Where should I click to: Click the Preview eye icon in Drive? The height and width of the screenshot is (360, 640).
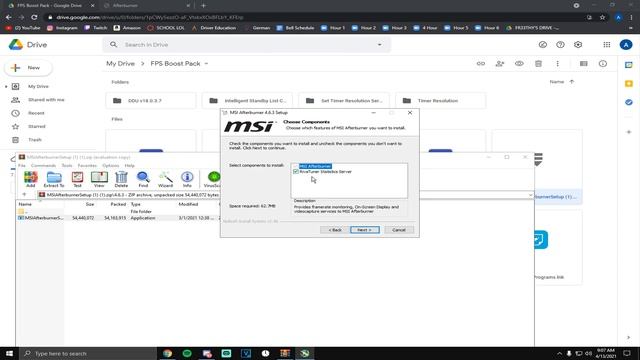coord(519,64)
